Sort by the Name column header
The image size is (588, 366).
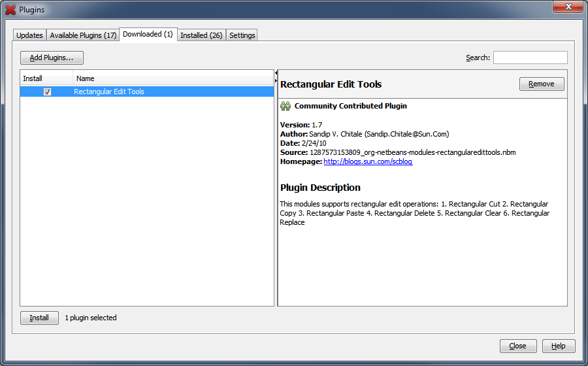173,78
